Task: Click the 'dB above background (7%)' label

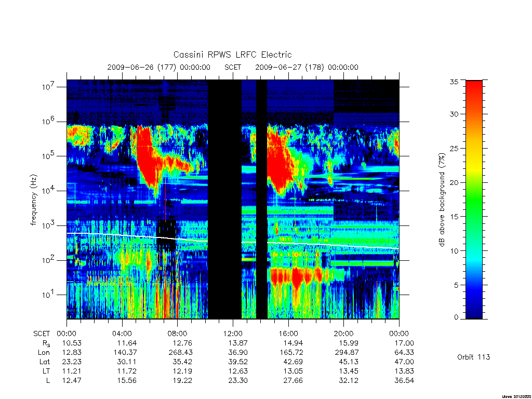Action: coord(442,199)
